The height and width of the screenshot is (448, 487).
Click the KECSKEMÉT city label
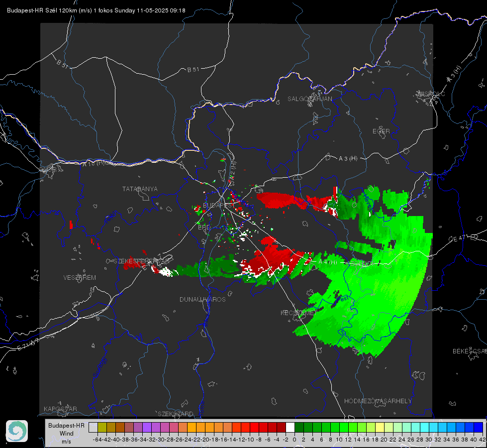[299, 313]
